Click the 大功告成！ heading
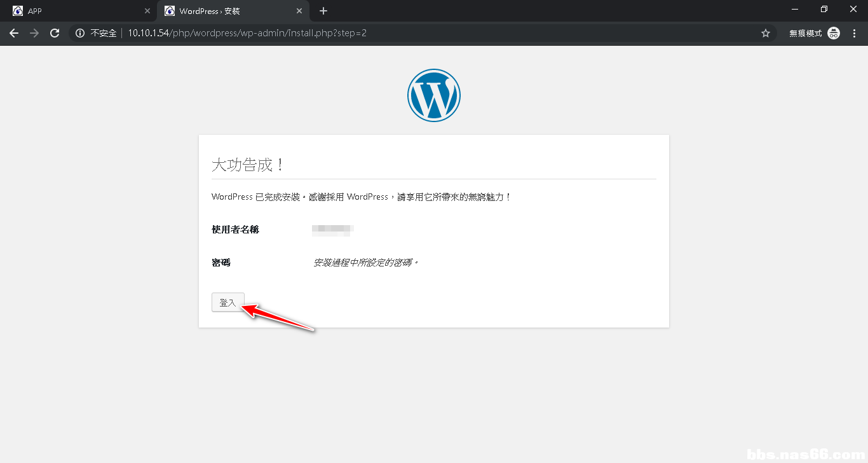Image resolution: width=868 pixels, height=463 pixels. (x=248, y=165)
